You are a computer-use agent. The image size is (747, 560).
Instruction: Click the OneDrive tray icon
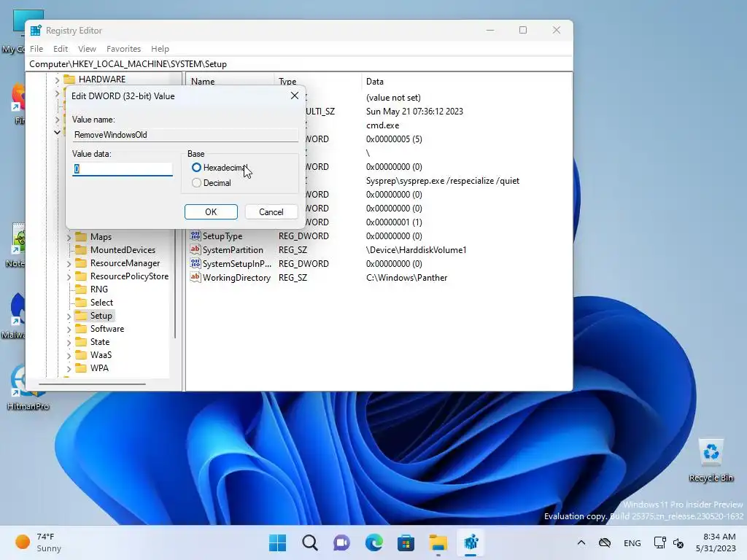[x=605, y=542]
